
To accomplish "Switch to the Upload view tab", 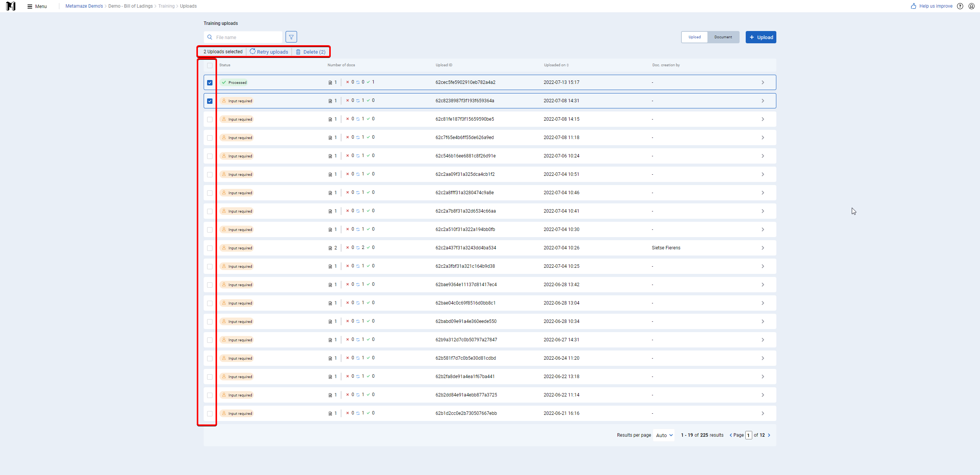I will click(x=694, y=37).
